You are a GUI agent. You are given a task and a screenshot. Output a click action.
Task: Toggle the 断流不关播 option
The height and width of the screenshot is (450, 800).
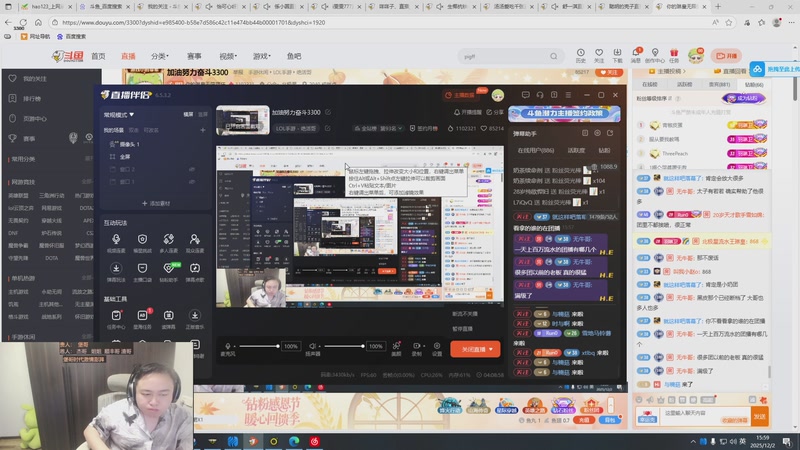pos(465,314)
